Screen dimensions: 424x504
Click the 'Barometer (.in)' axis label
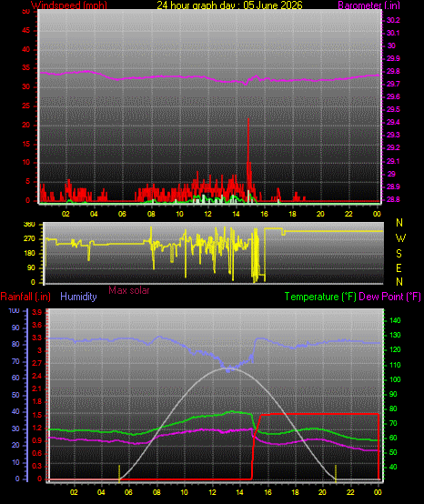pyautogui.click(x=369, y=5)
